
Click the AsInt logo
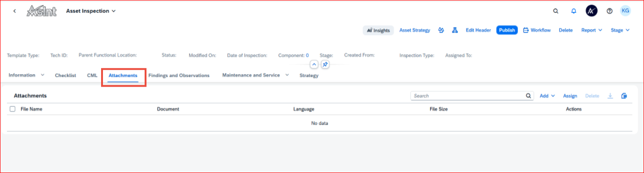[x=42, y=11]
